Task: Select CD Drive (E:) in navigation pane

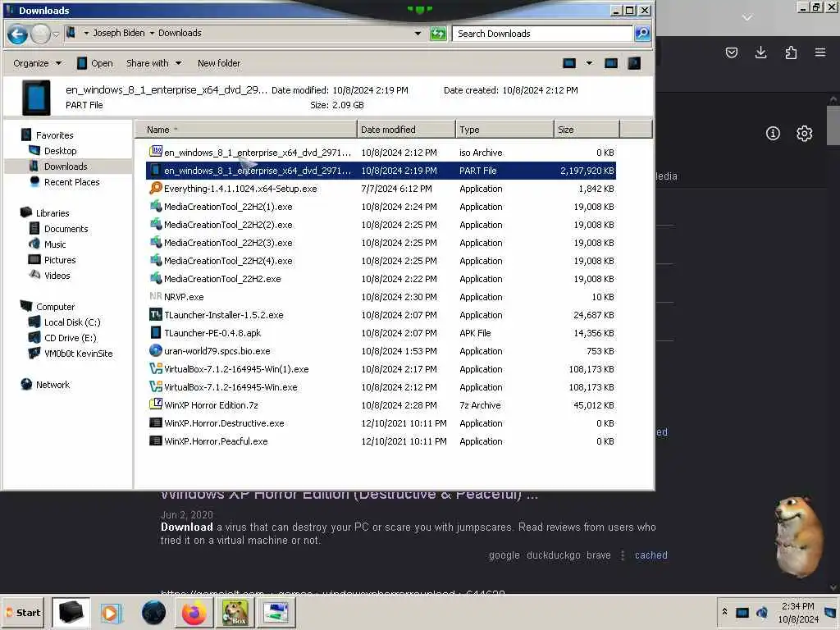Action: pos(71,338)
